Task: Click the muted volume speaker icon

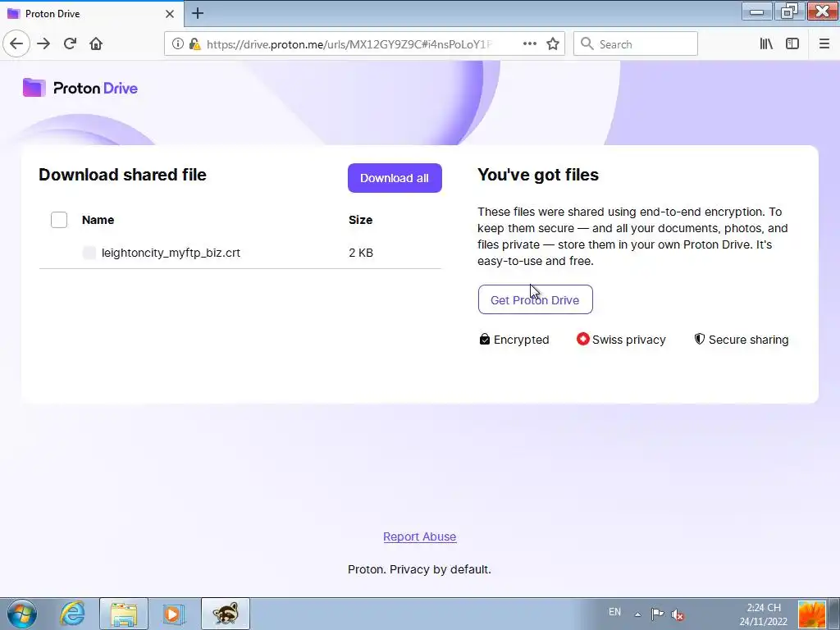Action: tap(678, 615)
